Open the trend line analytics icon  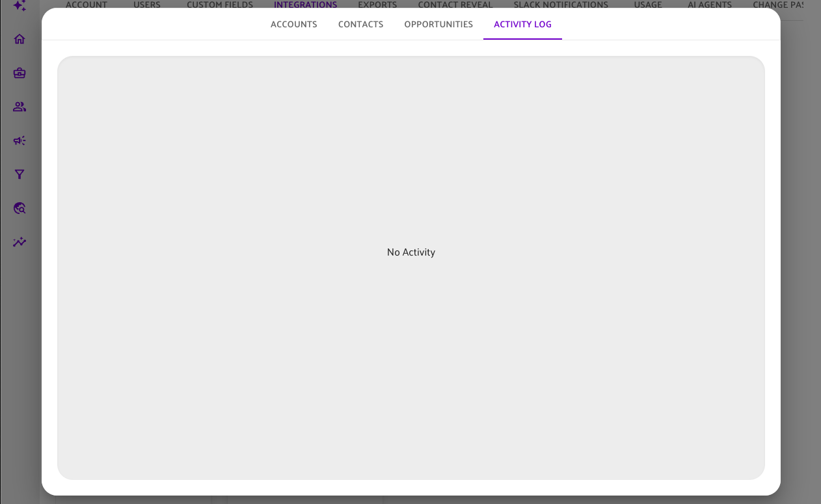pyautogui.click(x=20, y=242)
